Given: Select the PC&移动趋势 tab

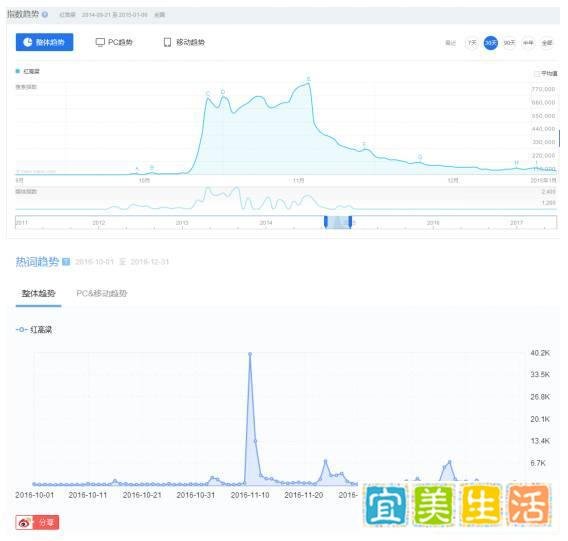Looking at the screenshot, I should pyautogui.click(x=102, y=293).
